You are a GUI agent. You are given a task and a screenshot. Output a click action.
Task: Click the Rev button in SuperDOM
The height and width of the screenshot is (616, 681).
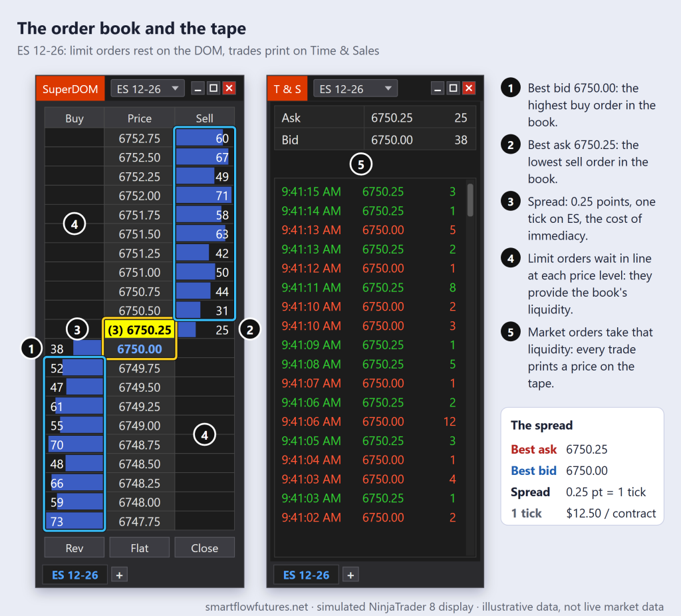(74, 547)
